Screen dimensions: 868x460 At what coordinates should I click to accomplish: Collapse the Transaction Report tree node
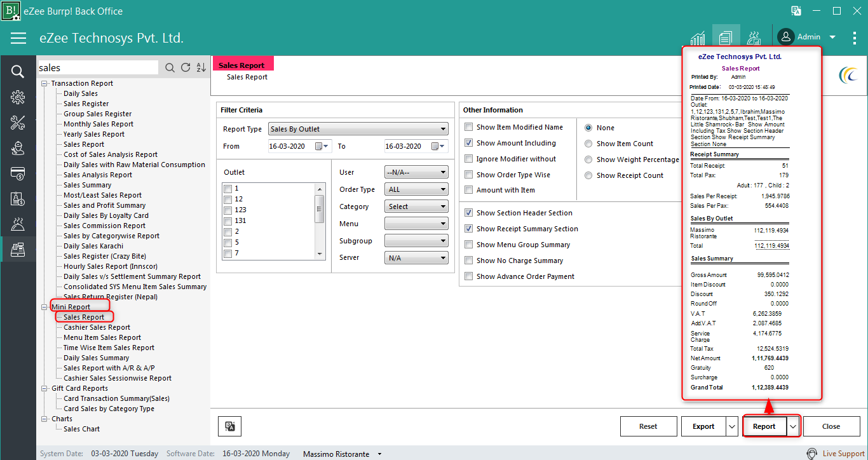44,83
